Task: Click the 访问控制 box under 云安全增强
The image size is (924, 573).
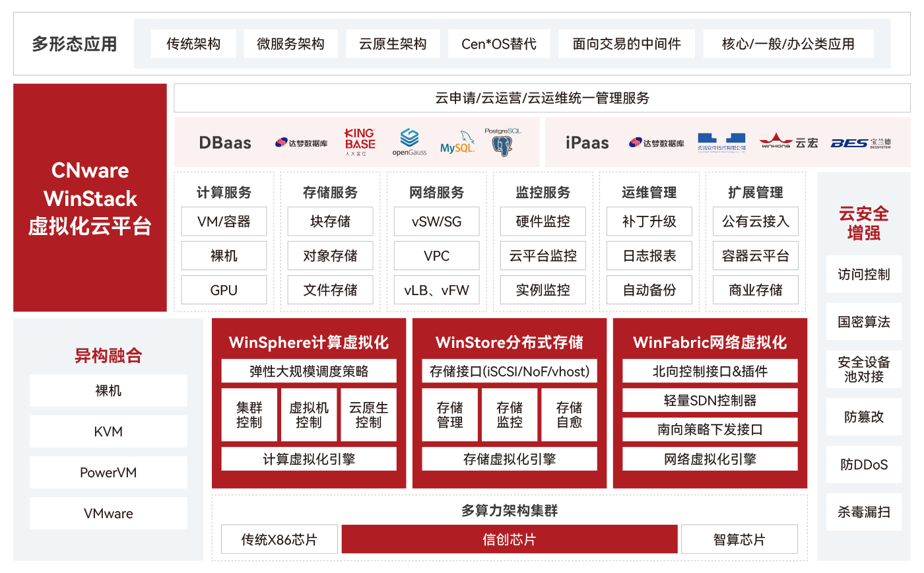Action: click(864, 274)
